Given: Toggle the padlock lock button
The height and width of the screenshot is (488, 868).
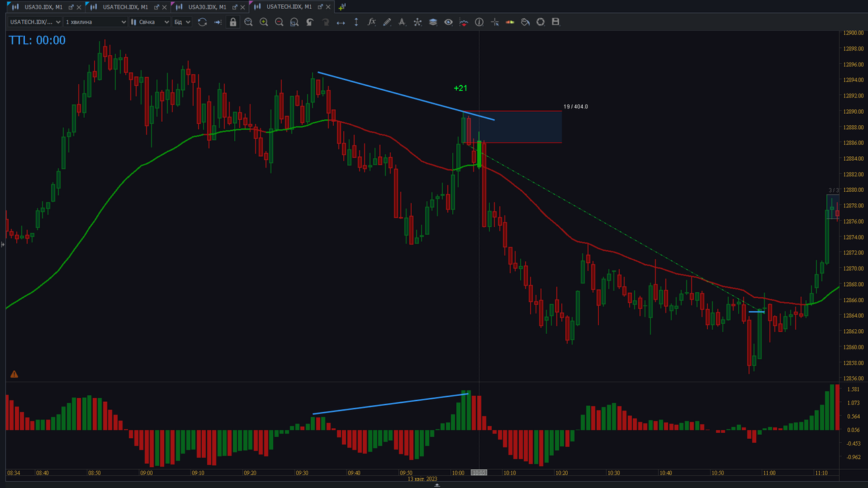Looking at the screenshot, I should (233, 22).
